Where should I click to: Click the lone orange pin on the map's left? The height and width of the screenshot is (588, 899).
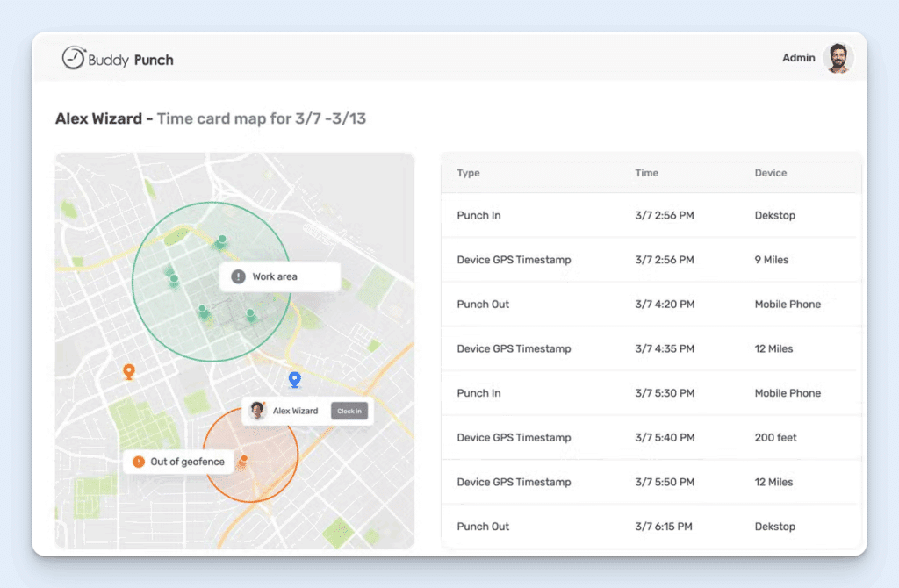tap(129, 371)
